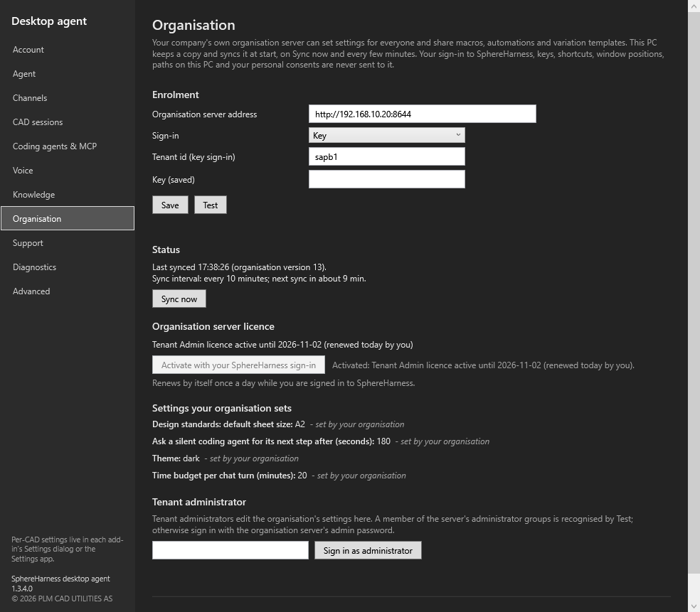The image size is (700, 612).
Task: Click Sign in as administrator
Action: click(x=368, y=550)
